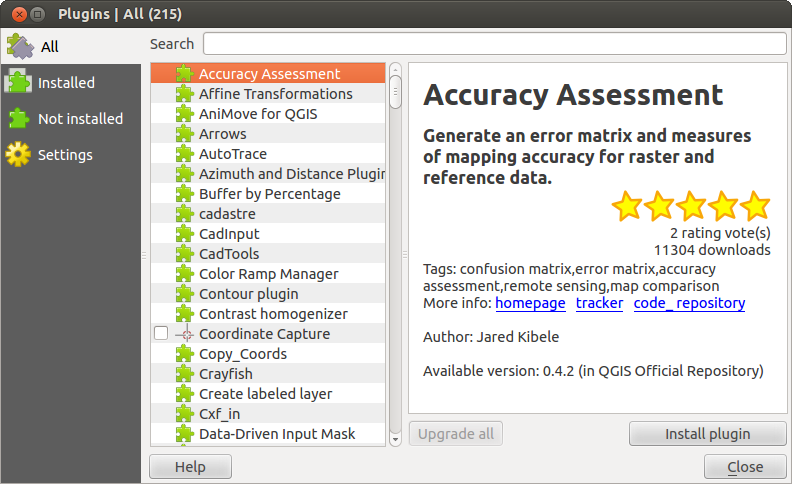Screen dimensions: 792x484
Task: Select Affine Transformations in plugin list
Action: coord(275,94)
